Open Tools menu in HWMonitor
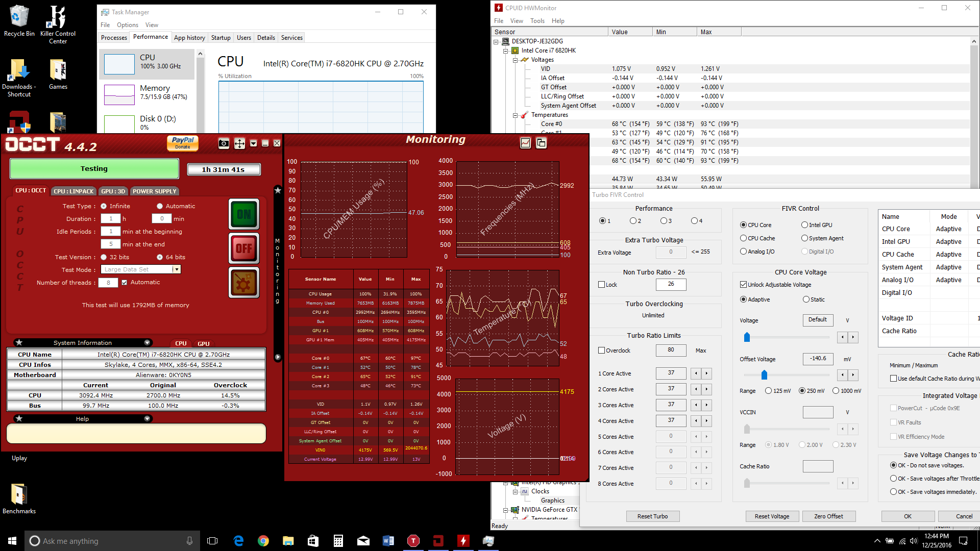 pyautogui.click(x=537, y=21)
